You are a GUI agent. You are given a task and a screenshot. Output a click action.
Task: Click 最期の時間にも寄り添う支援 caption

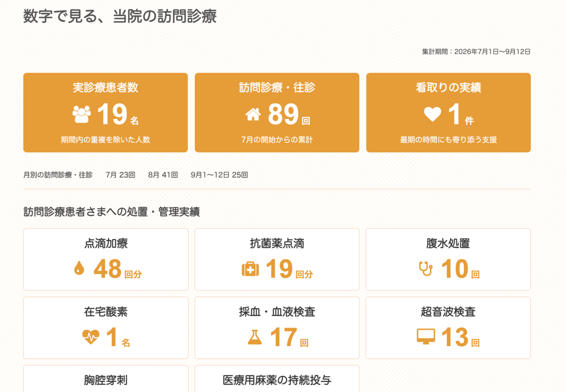click(449, 140)
